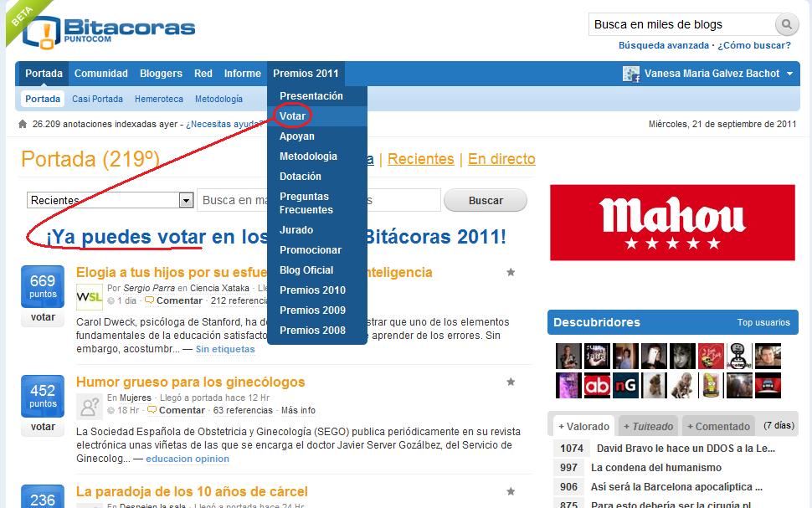Open the ¿Cómo buscar? link
The height and width of the screenshot is (508, 812).
[x=754, y=45]
